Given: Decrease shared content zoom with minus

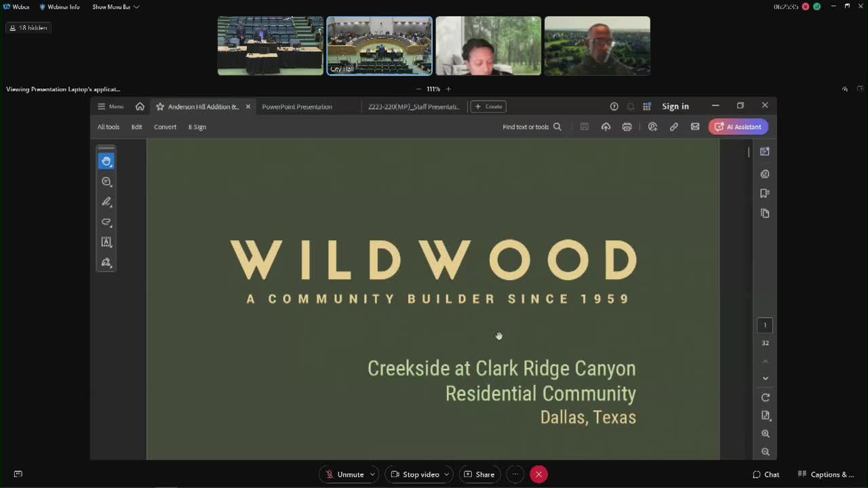Looking at the screenshot, I should (x=418, y=89).
